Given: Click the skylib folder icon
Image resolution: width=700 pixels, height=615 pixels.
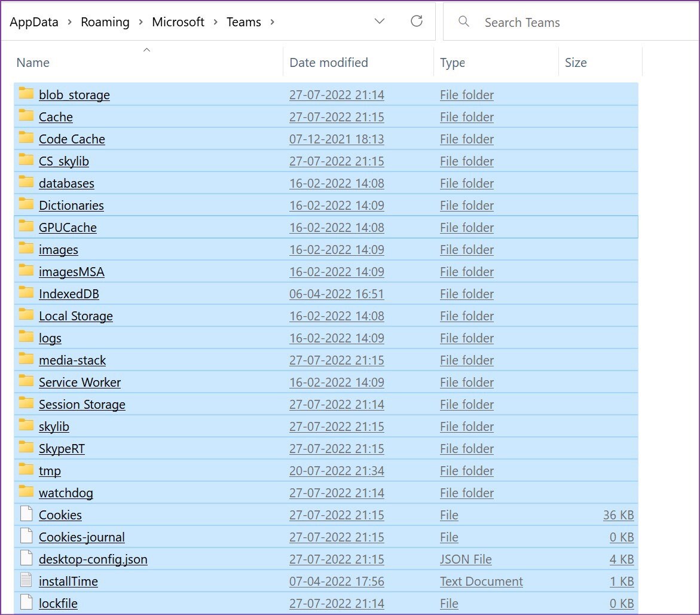Looking at the screenshot, I should pyautogui.click(x=26, y=426).
